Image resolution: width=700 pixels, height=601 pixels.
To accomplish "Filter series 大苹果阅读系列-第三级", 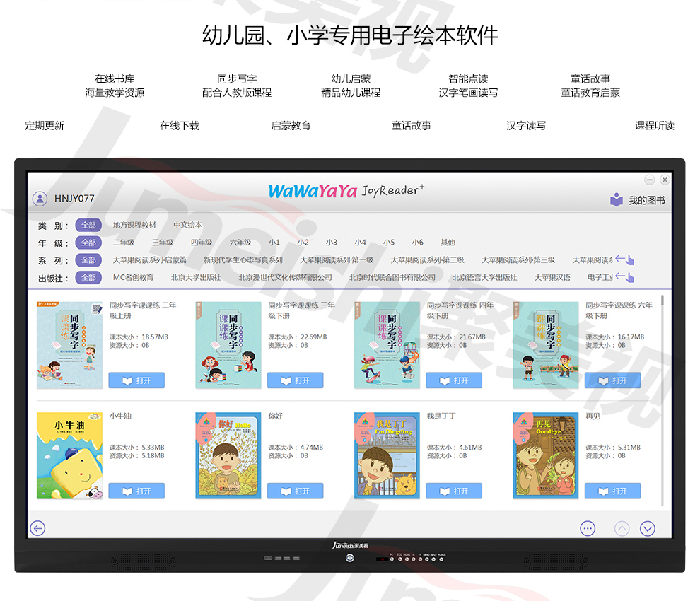I will [x=518, y=260].
